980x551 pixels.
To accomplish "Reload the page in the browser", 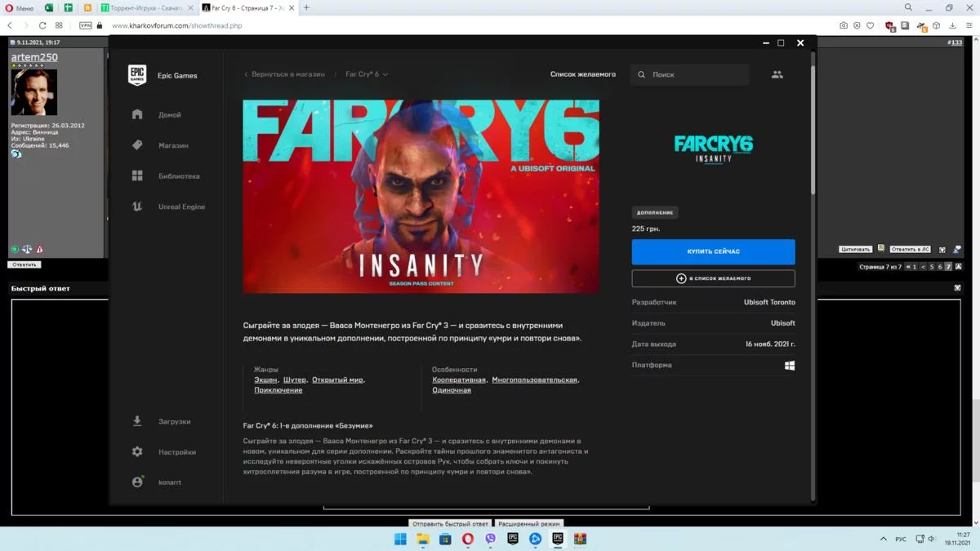I will tap(42, 25).
